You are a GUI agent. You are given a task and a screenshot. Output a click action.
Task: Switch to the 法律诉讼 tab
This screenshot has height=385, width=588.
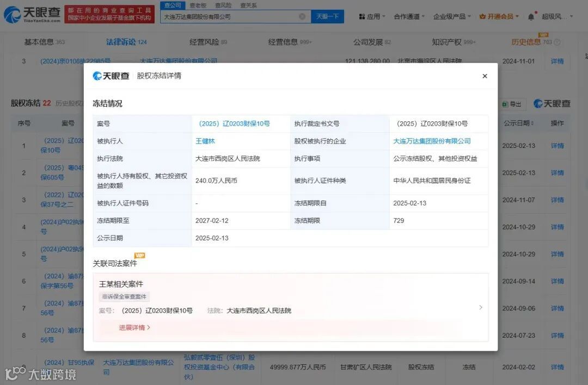pyautogui.click(x=126, y=42)
